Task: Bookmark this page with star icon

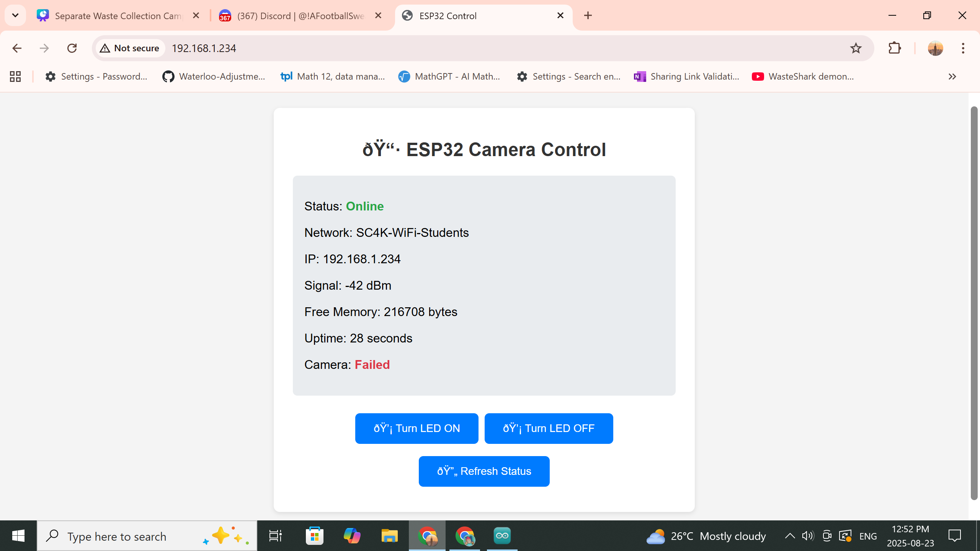Action: click(856, 48)
